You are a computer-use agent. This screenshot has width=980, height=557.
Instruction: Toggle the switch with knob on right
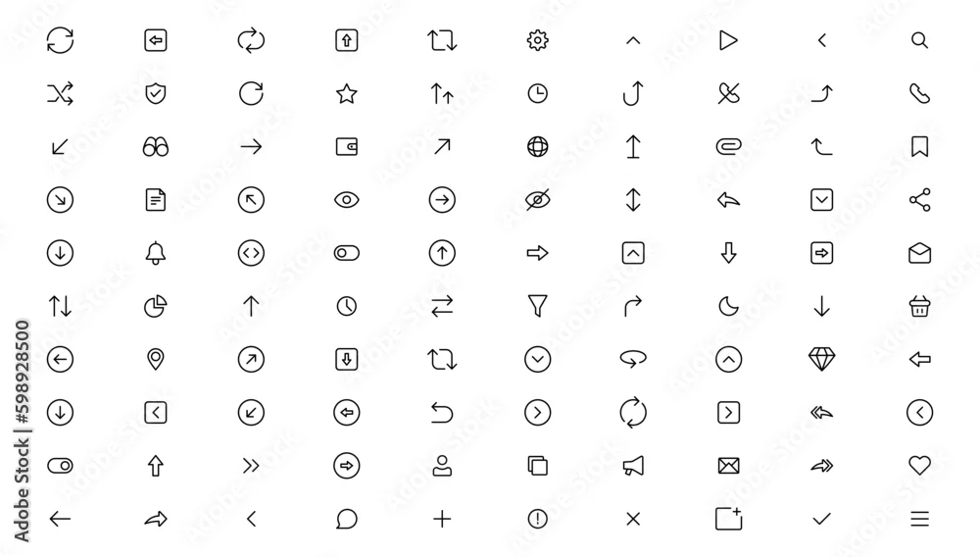point(60,466)
